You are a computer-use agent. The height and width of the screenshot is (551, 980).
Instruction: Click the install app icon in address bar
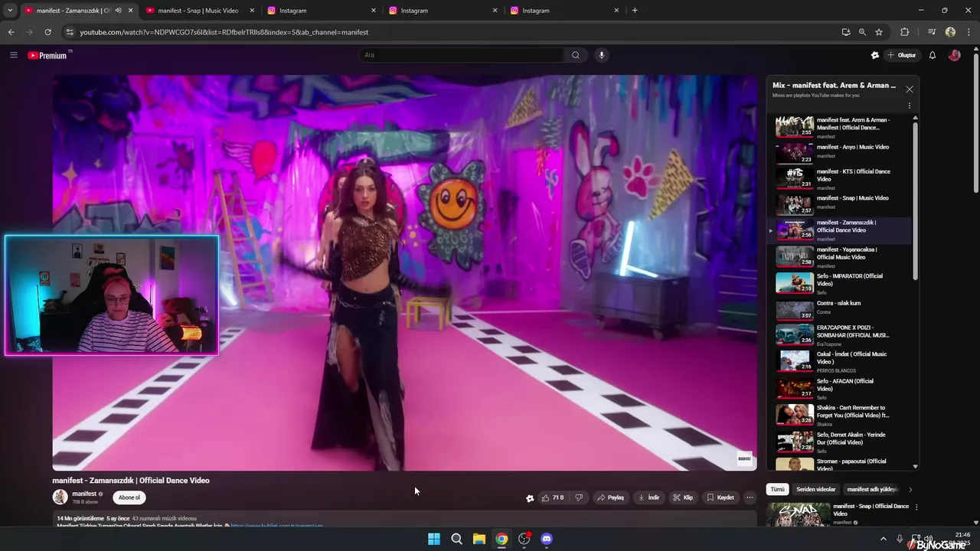point(846,32)
